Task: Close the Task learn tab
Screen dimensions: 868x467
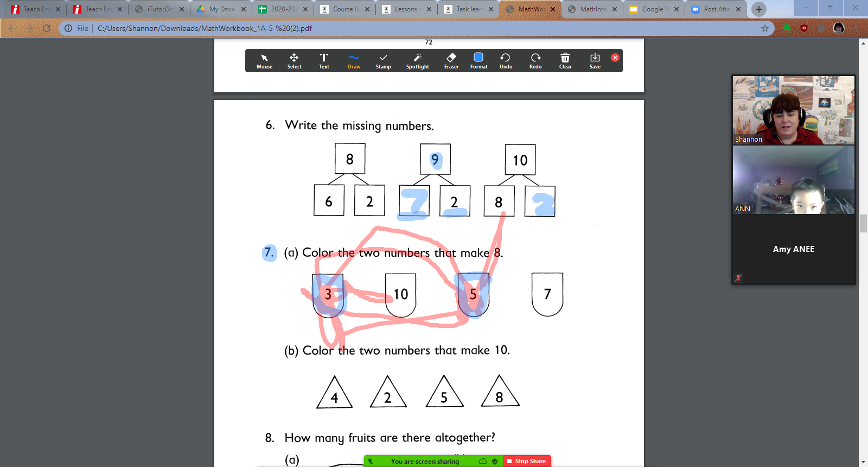Action: click(x=491, y=9)
